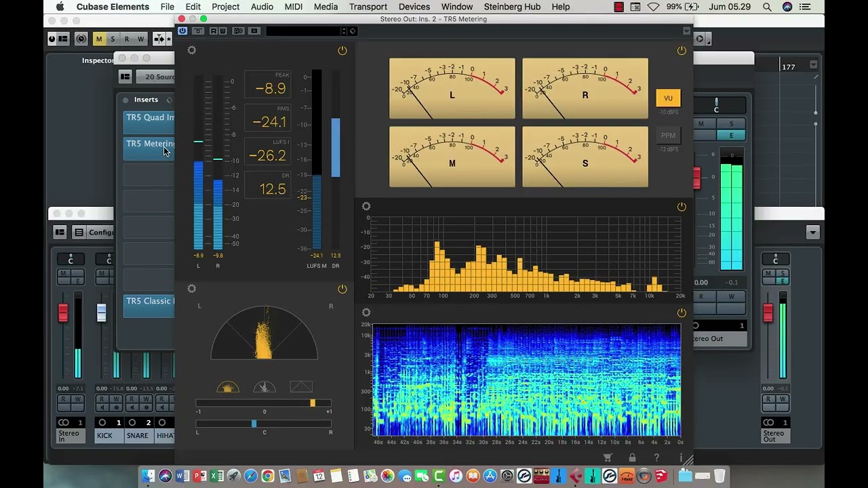The image size is (868, 488).
Task: Select the TR5 Quad insert slot
Action: point(149,122)
